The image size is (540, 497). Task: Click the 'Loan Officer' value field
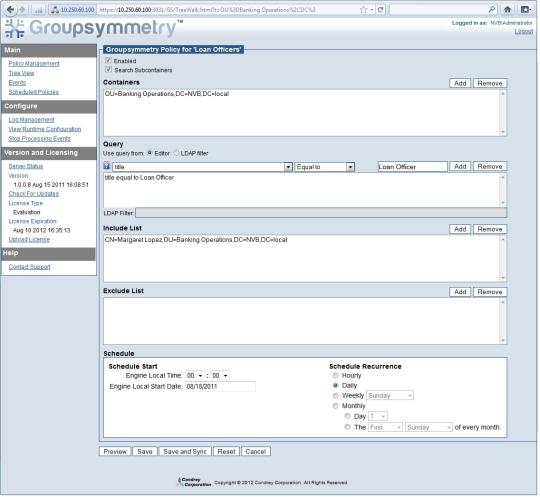pos(413,167)
